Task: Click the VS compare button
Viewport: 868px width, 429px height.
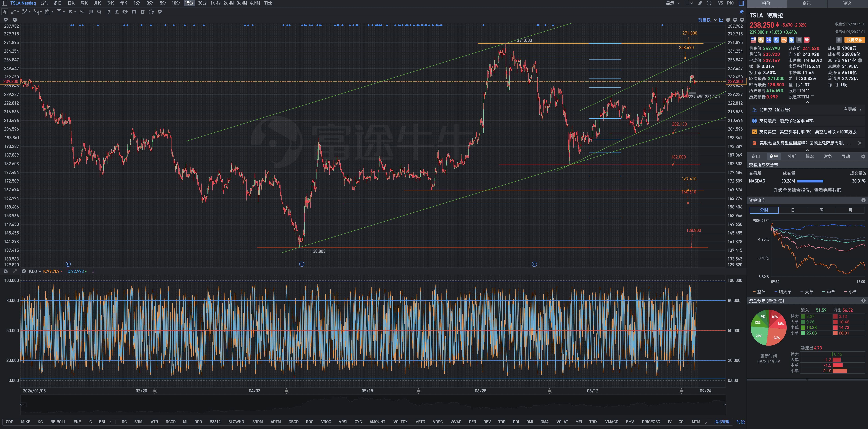Action: (x=720, y=3)
